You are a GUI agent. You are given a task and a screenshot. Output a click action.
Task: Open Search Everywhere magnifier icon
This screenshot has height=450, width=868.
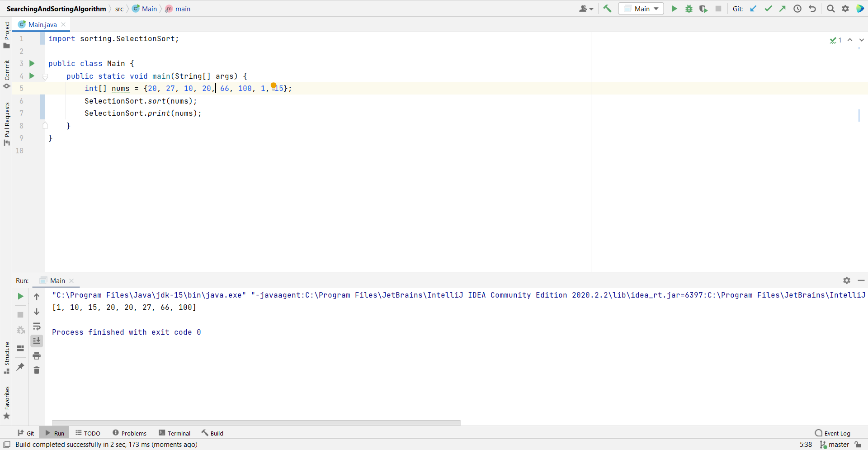tap(830, 9)
